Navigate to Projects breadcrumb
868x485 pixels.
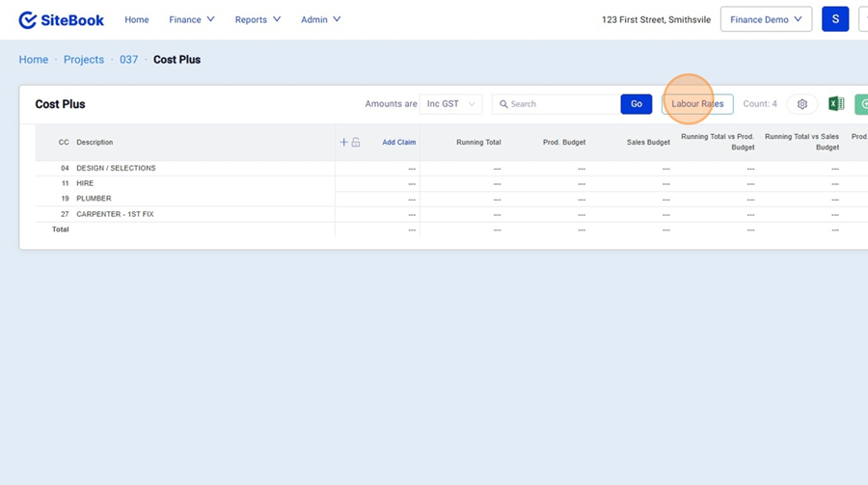point(84,60)
